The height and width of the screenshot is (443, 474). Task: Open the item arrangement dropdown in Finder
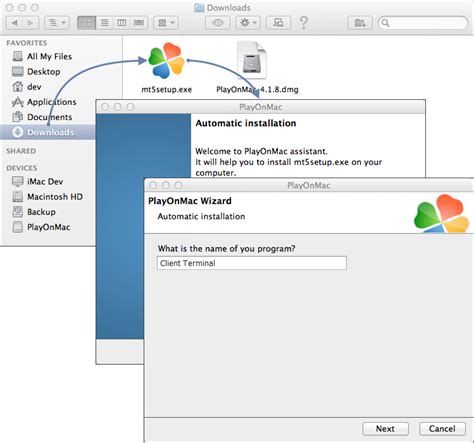(166, 23)
